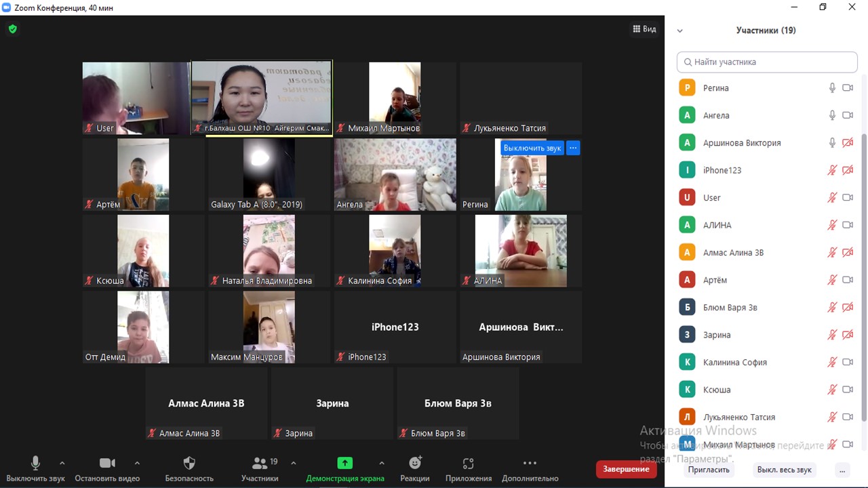
Task: Toggle Регина's microphone in participants list
Action: tap(832, 88)
